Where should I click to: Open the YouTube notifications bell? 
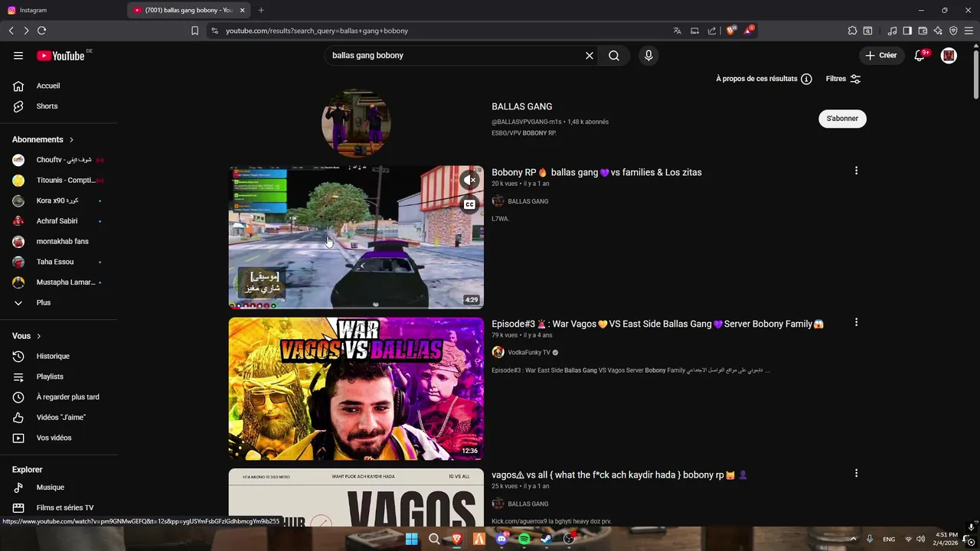[x=920, y=55]
